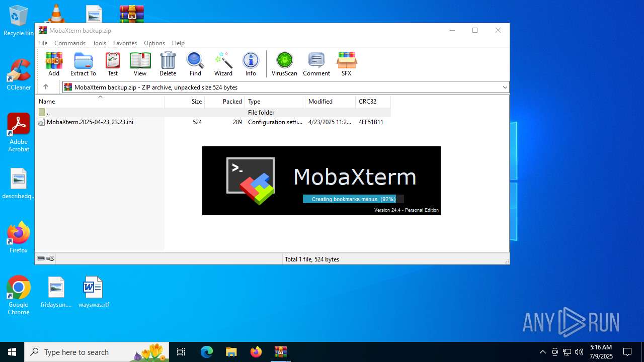Click the network tray icon
The image size is (644, 362).
click(567, 352)
